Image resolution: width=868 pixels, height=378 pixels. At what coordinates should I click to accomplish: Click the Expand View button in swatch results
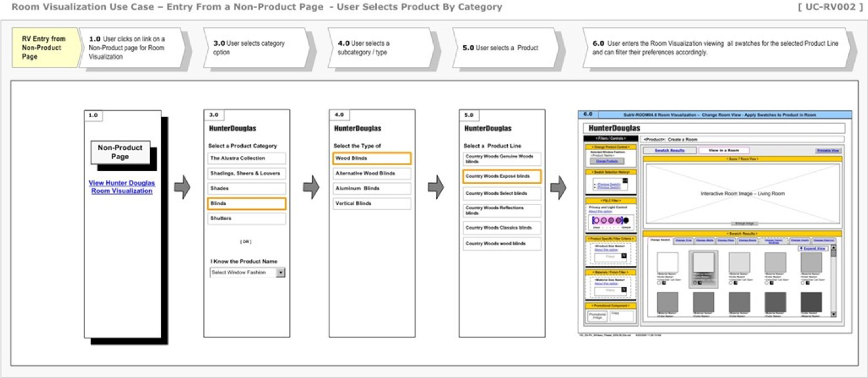click(x=812, y=248)
